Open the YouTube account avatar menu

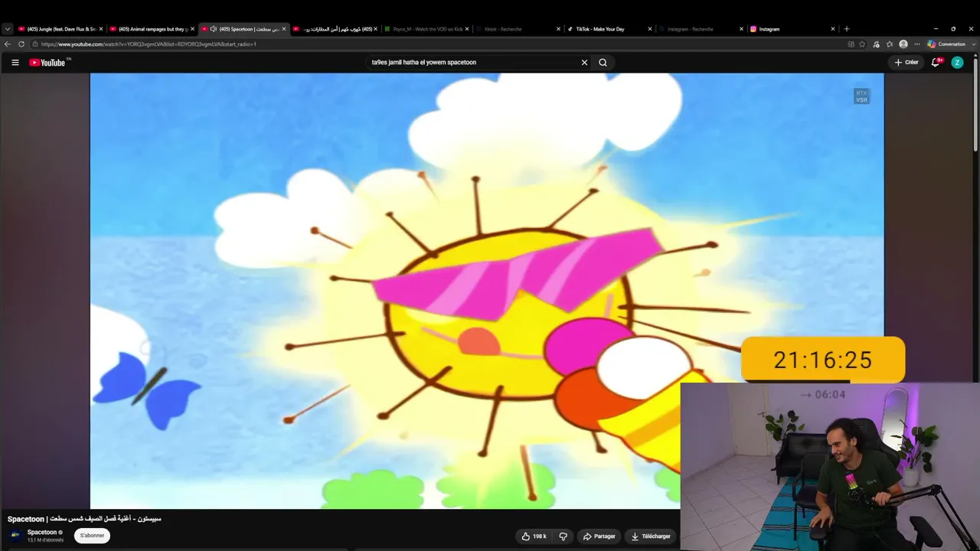pos(957,63)
